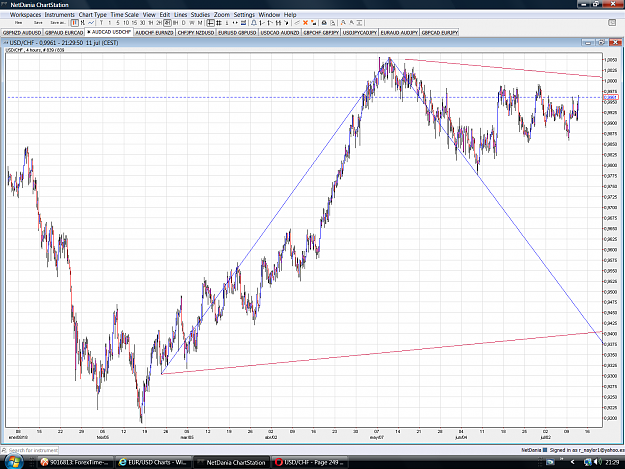This screenshot has width=625, height=469.
Task: Switch to EURAUD AUDJPY workspace tab
Action: [x=399, y=33]
